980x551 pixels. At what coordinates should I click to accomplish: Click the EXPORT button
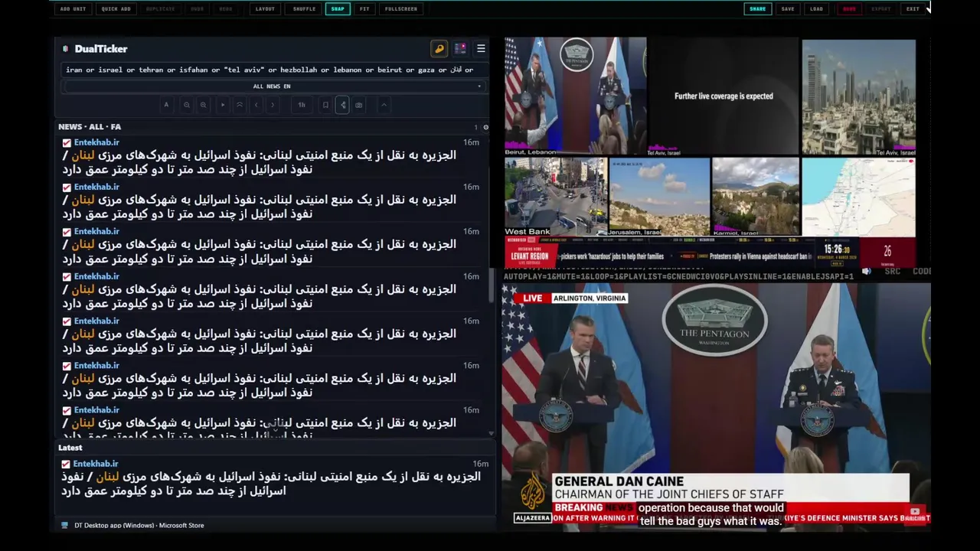pos(881,9)
